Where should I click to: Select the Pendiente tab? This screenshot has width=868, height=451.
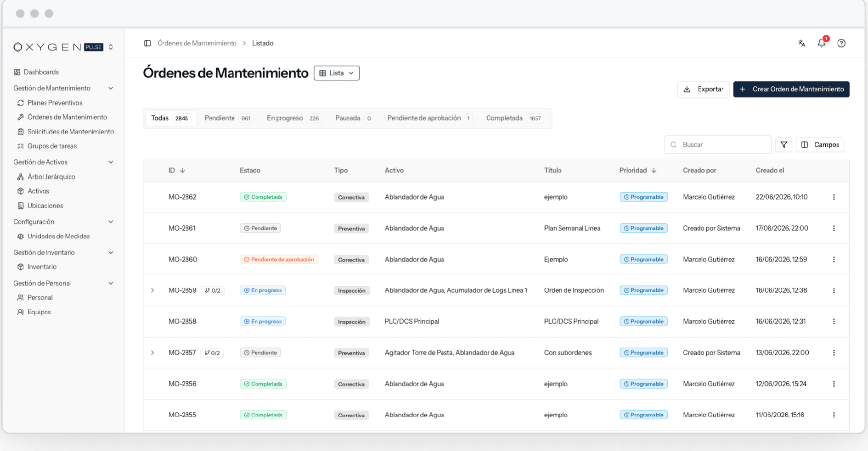click(228, 118)
